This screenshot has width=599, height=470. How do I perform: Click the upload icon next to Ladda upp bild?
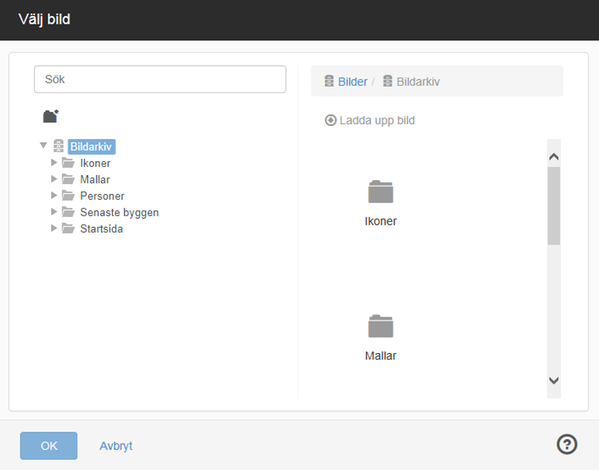click(330, 120)
